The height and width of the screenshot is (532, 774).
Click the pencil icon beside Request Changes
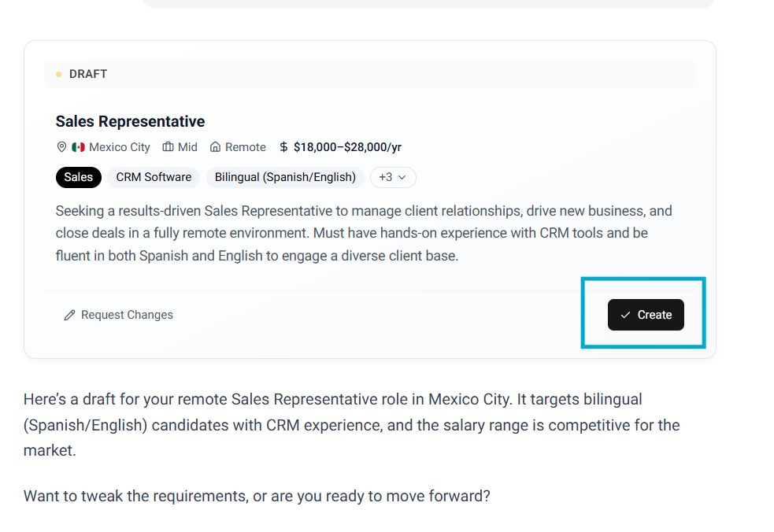coord(70,315)
